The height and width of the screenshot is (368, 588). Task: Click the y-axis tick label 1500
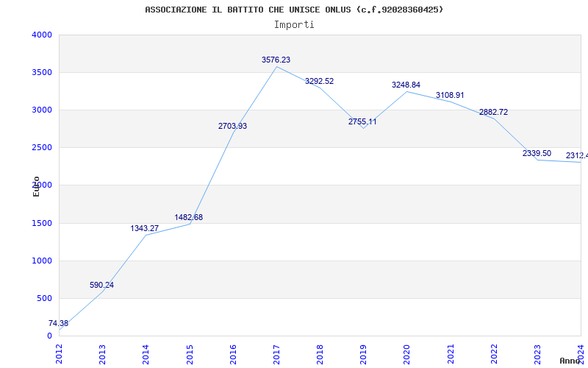point(42,224)
